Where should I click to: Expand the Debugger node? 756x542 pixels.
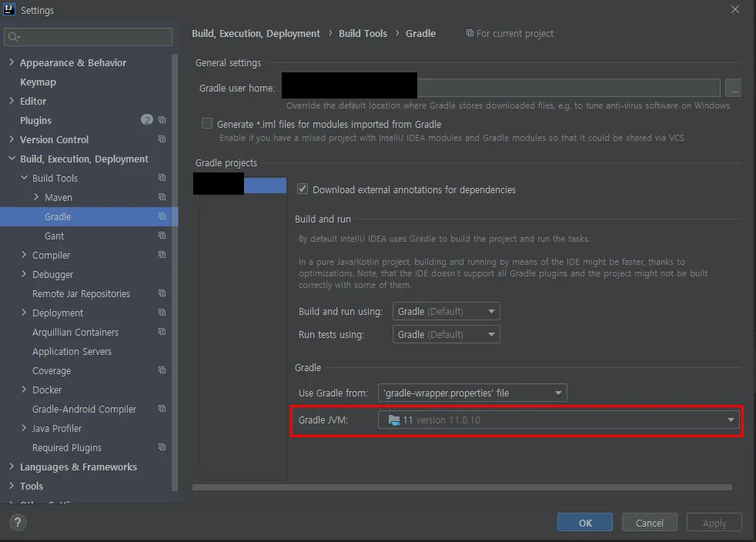click(24, 274)
